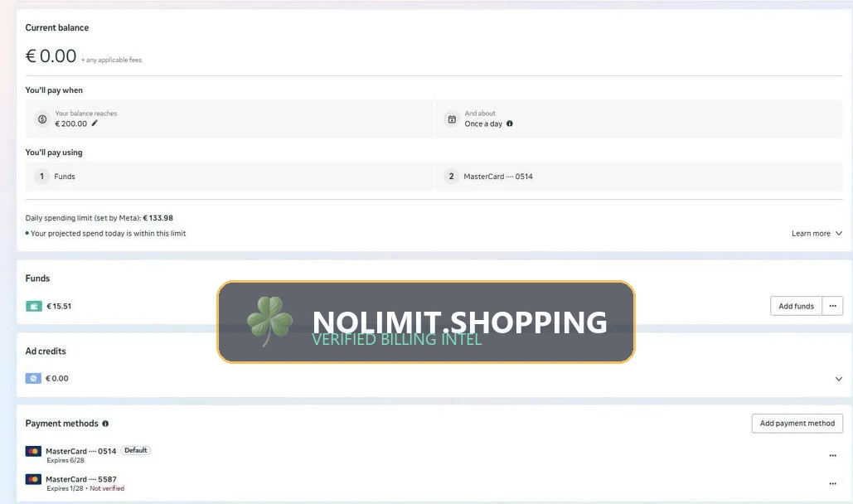The height and width of the screenshot is (504, 853).
Task: Click the Not verified label
Action: click(x=107, y=488)
